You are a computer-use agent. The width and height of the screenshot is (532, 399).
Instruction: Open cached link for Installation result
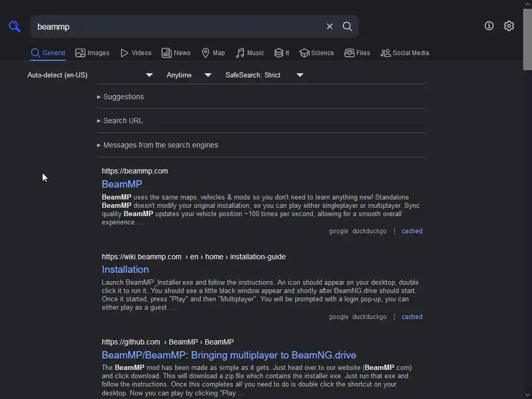(412, 317)
